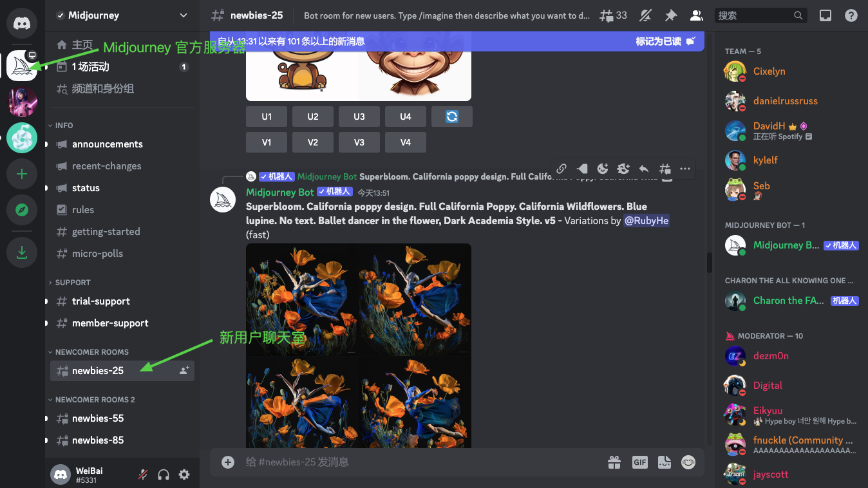Open the sticker picker

(664, 462)
